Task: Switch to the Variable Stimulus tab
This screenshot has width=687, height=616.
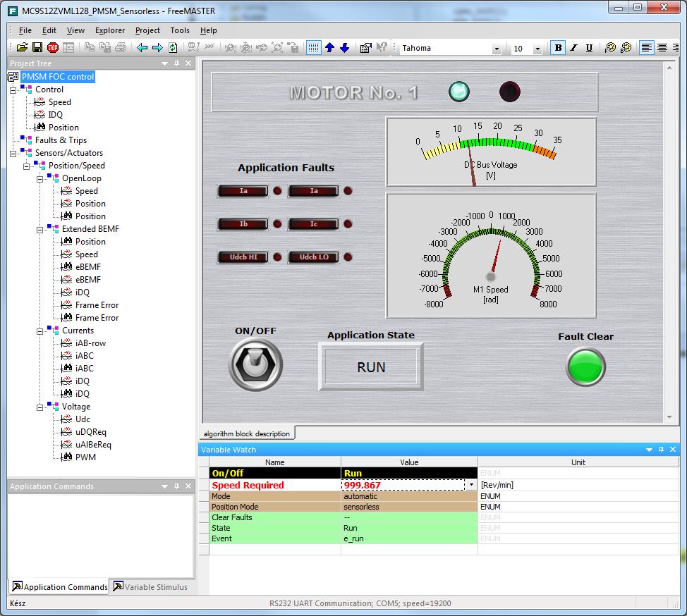Action: pos(150,586)
